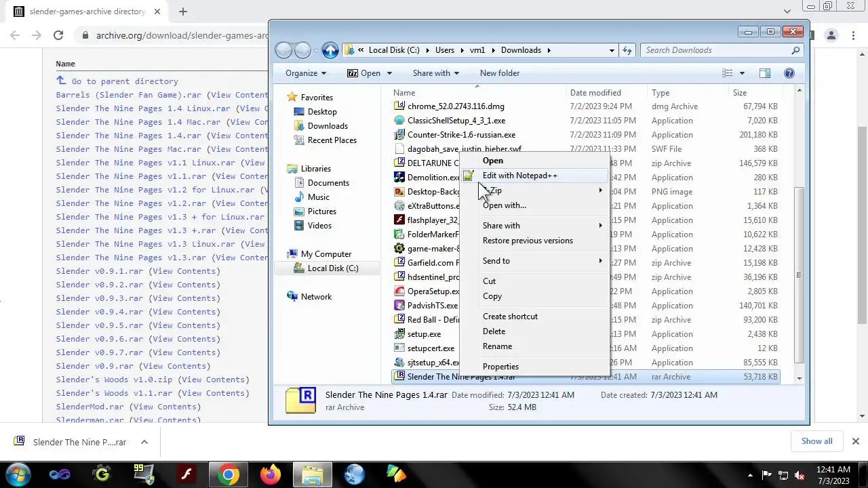Click the Search Downloads field

point(716,50)
